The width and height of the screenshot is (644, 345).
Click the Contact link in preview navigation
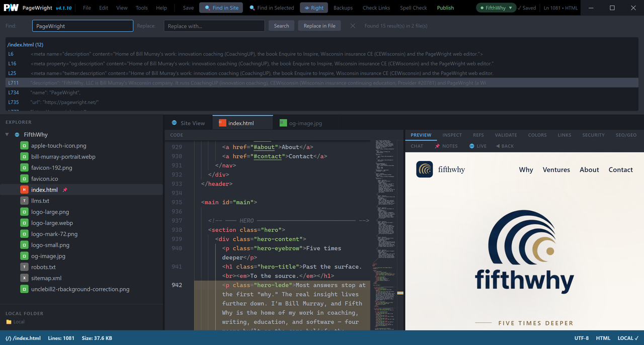click(x=620, y=169)
